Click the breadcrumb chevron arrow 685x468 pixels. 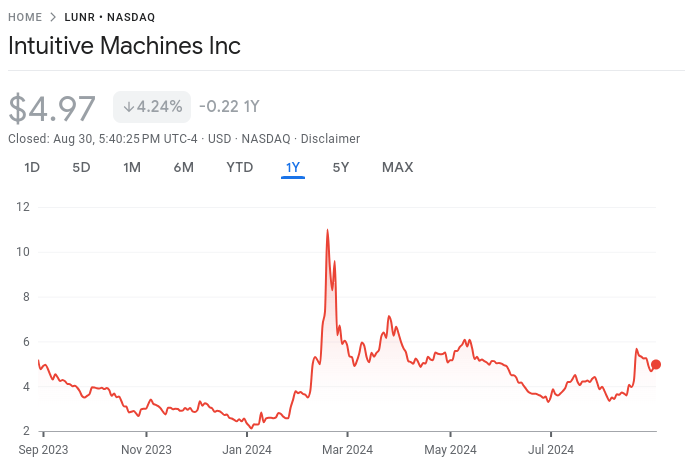pos(53,17)
